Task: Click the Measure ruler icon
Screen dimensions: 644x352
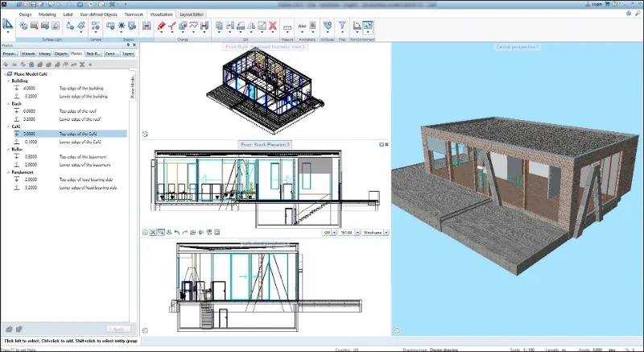Action: (x=287, y=27)
